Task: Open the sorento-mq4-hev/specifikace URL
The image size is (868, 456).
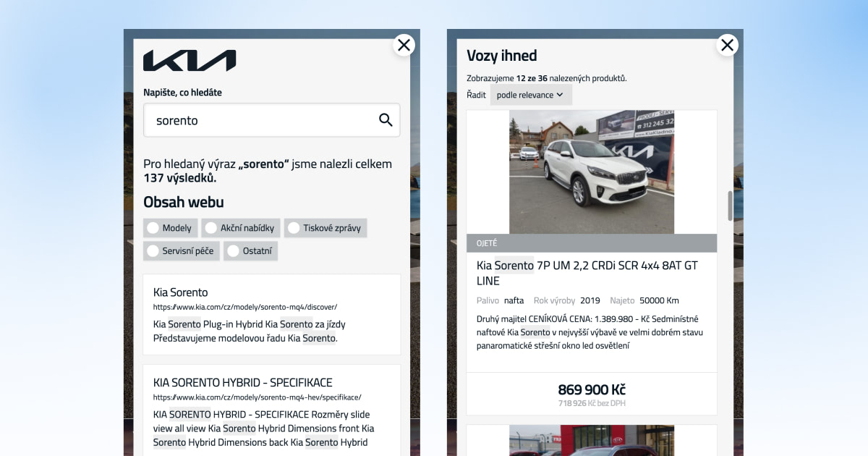Action: click(258, 397)
